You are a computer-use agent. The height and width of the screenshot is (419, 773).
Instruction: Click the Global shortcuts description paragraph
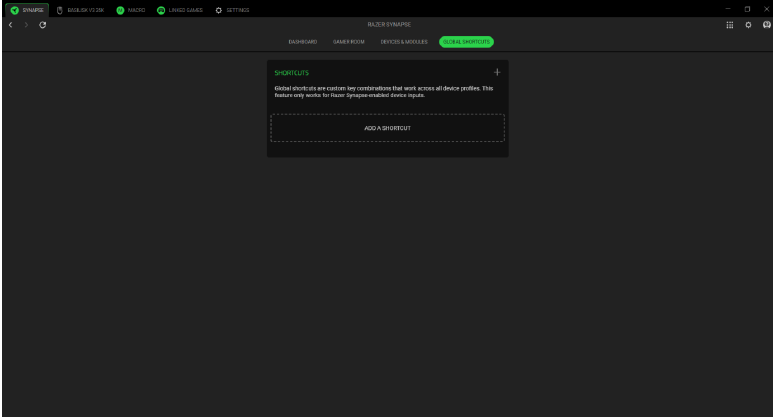(x=384, y=92)
